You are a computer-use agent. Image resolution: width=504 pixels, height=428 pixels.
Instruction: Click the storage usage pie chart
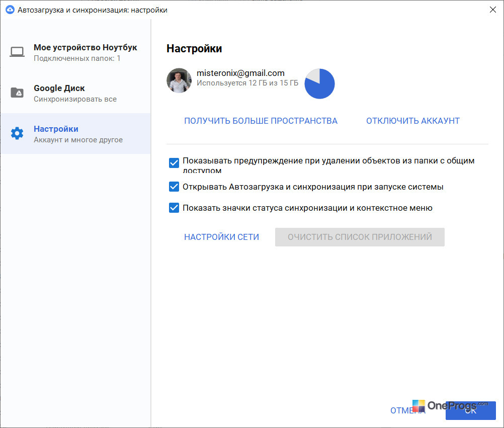[x=319, y=83]
